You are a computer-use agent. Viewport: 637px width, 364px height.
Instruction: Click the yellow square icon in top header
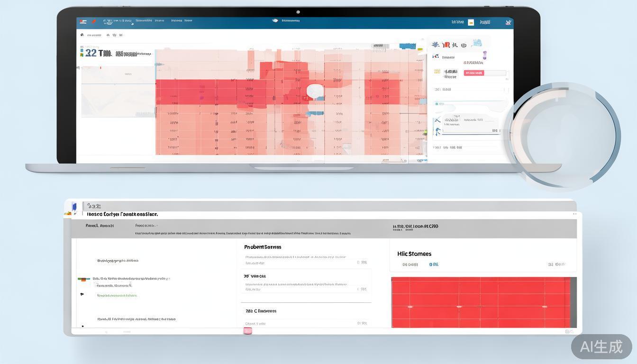[x=471, y=22]
